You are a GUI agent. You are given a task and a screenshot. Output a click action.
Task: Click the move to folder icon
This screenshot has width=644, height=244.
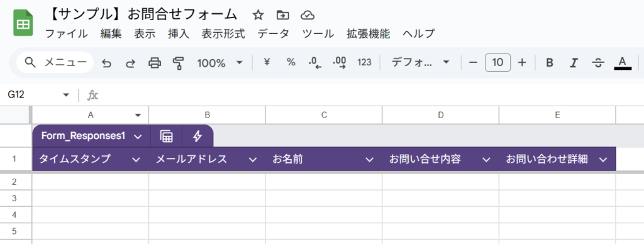point(282,15)
